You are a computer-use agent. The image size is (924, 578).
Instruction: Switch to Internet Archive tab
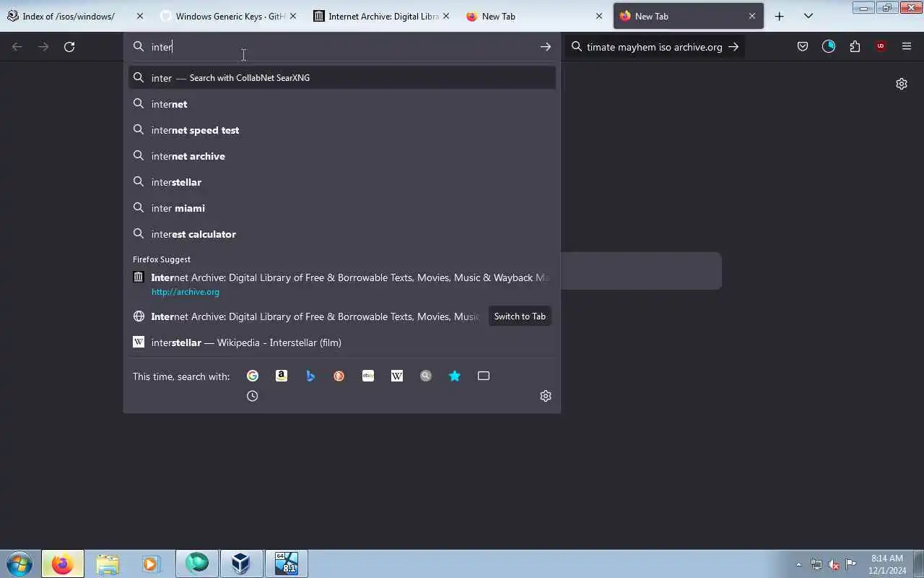(x=383, y=16)
